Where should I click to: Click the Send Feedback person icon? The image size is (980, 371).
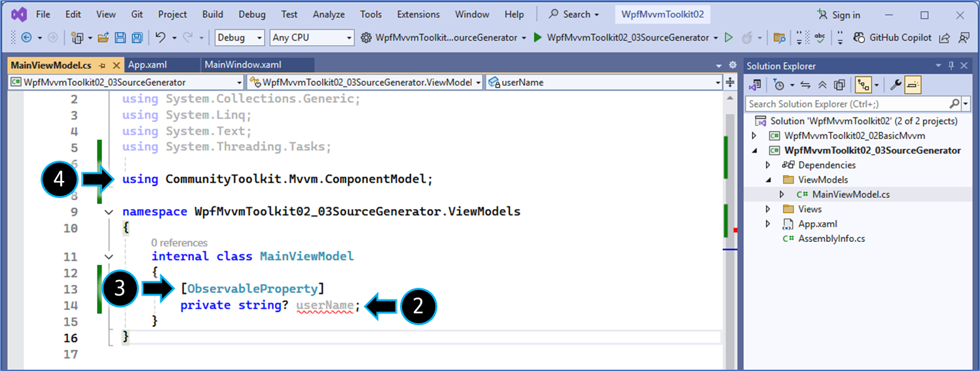(964, 38)
